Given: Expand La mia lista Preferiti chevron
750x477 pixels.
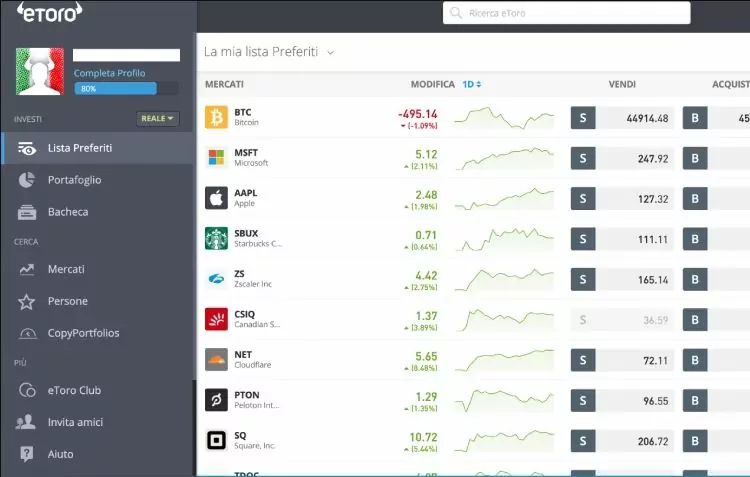Looking at the screenshot, I should coord(331,52).
